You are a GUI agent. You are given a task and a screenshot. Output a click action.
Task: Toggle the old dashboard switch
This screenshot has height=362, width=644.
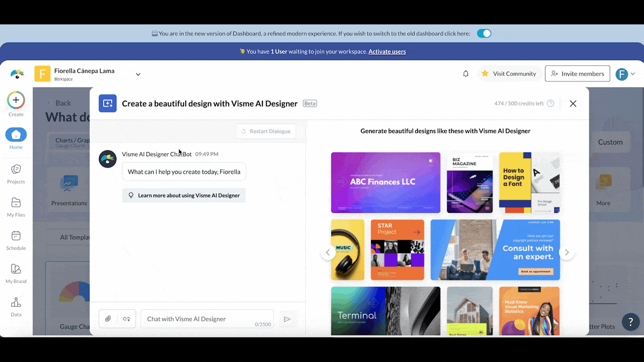pyautogui.click(x=484, y=33)
